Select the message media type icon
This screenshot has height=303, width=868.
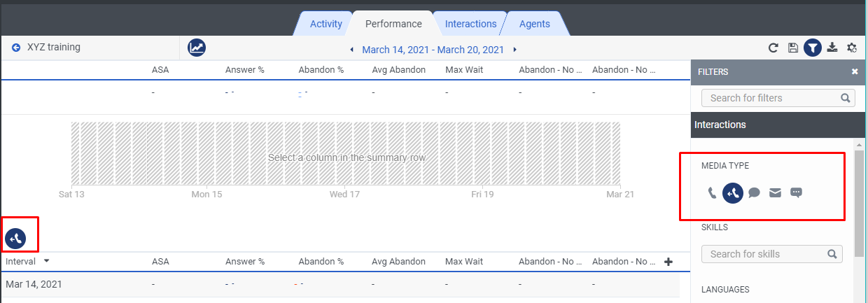796,192
